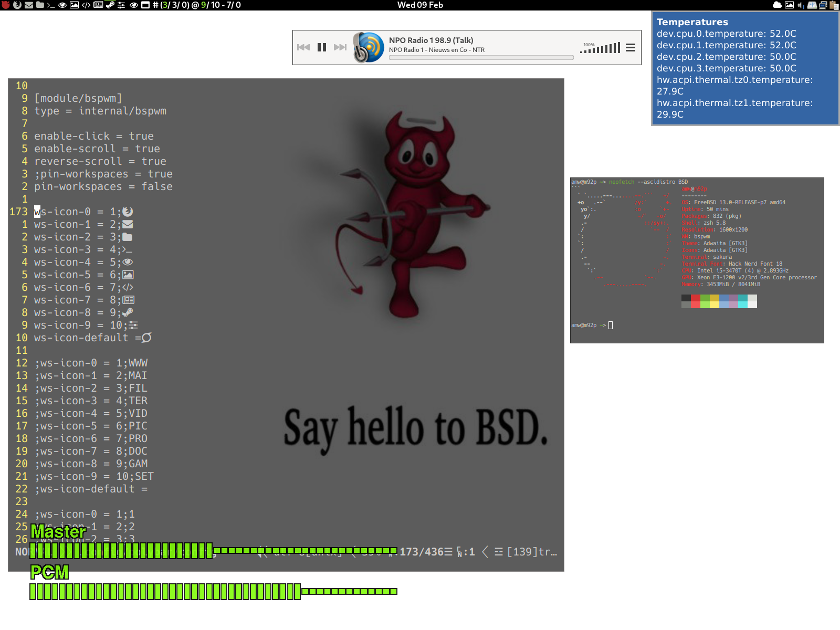This screenshot has height=630, width=840.
Task: Click the radio player track progress bar
Action: click(x=481, y=58)
